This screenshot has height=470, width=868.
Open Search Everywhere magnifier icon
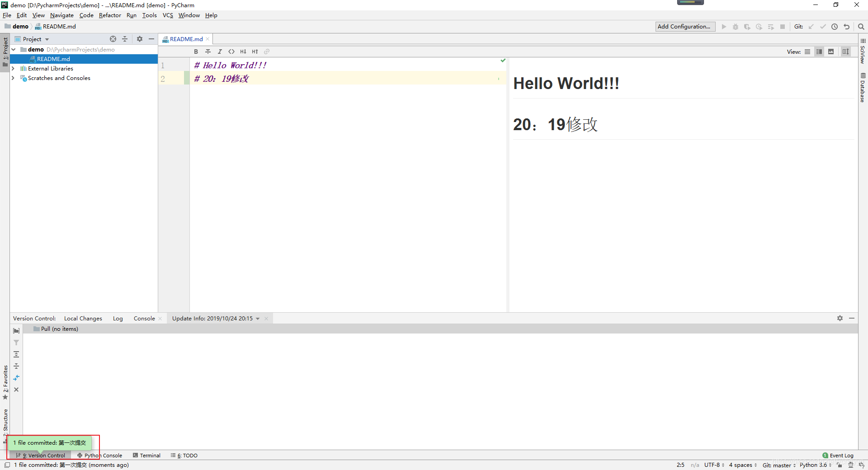[861, 27]
